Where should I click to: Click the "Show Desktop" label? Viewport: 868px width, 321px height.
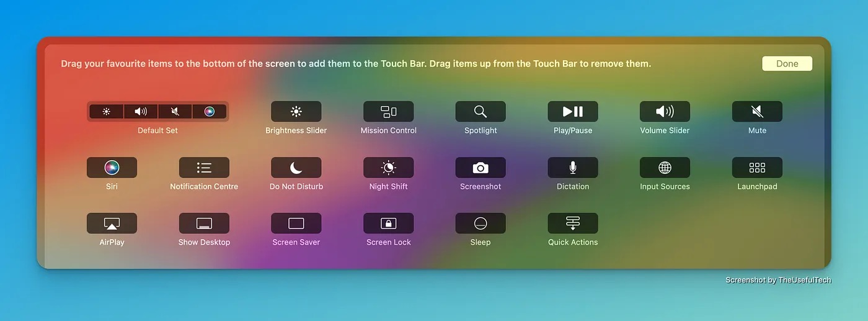pos(204,242)
